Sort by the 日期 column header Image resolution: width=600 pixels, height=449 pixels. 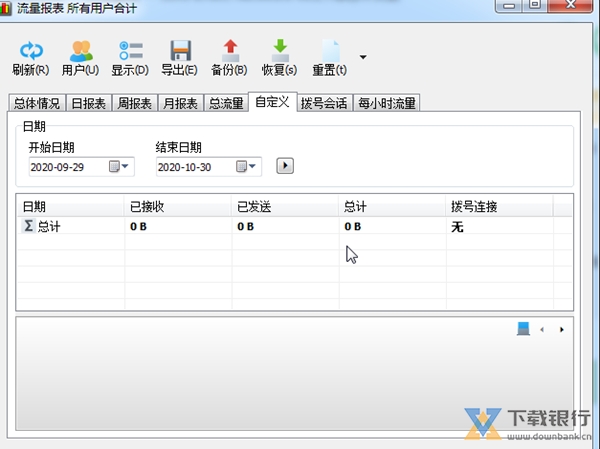pos(71,207)
